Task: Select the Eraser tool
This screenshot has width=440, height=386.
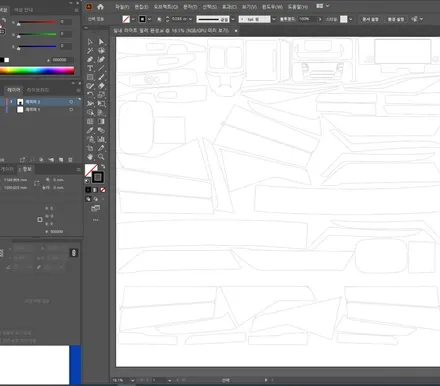Action: pos(101,86)
